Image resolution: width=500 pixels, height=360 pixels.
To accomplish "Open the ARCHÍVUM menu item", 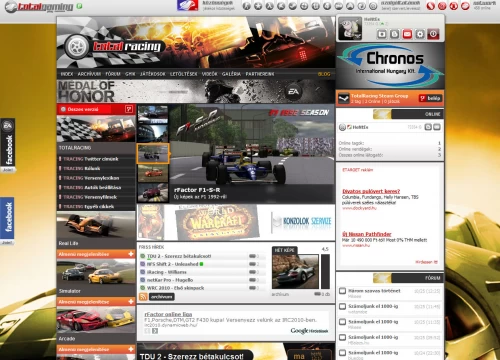I will coord(89,74).
